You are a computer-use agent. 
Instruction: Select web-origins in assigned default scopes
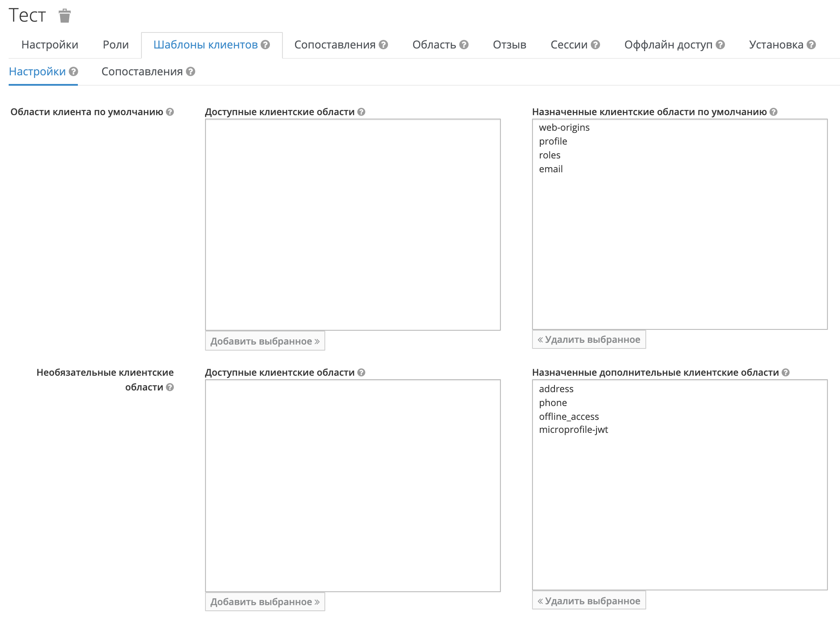[x=564, y=127]
